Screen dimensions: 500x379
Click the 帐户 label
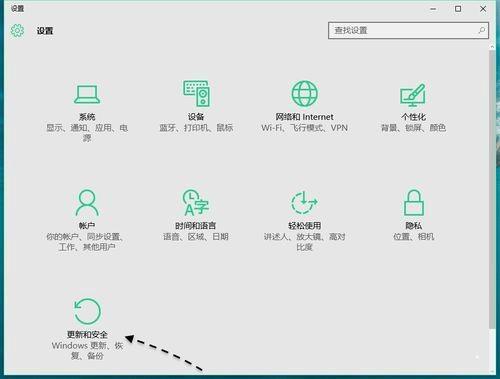(87, 226)
